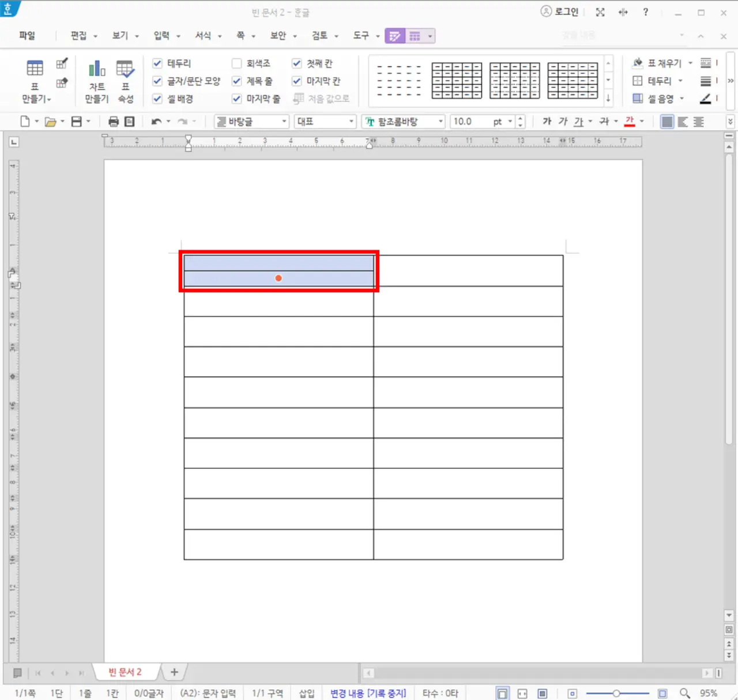The width and height of the screenshot is (738, 700).
Task: Apply italic with the slanted 가 icon
Action: [563, 121]
